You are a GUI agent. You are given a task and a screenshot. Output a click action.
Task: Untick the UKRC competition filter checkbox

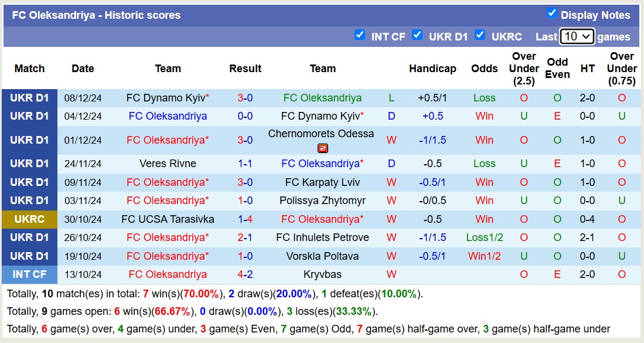480,35
